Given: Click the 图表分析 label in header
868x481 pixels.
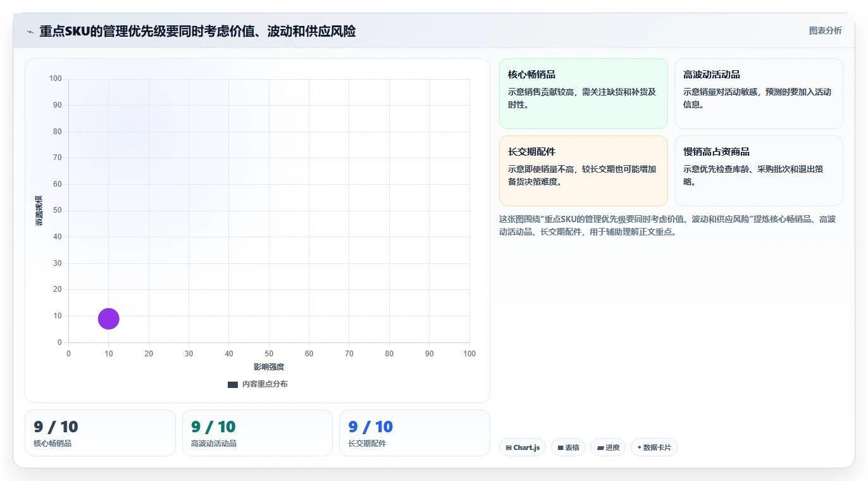Looking at the screenshot, I should [x=826, y=30].
